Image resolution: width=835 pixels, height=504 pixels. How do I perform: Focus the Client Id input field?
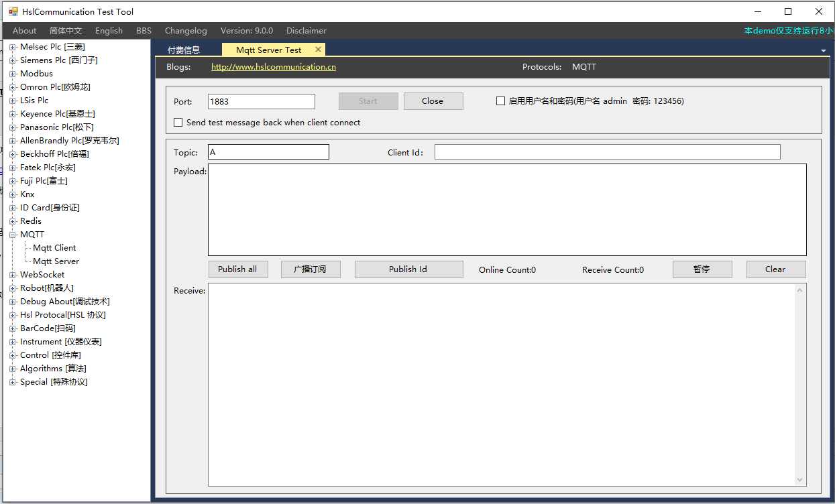[x=608, y=152]
